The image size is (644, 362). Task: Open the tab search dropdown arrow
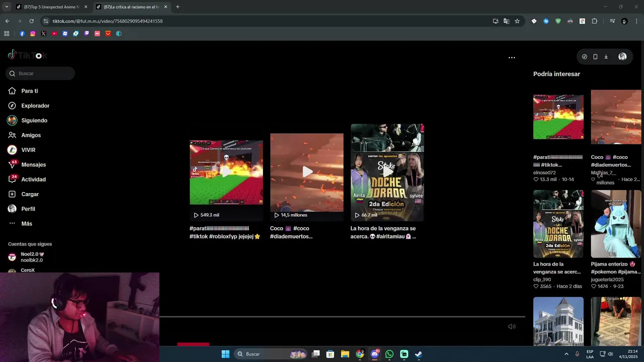click(7, 7)
